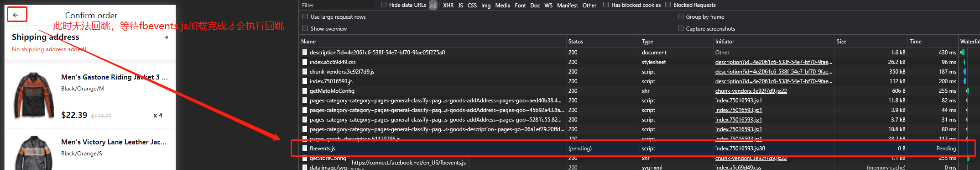
Task: Sort by Time column header
Action: click(933, 41)
